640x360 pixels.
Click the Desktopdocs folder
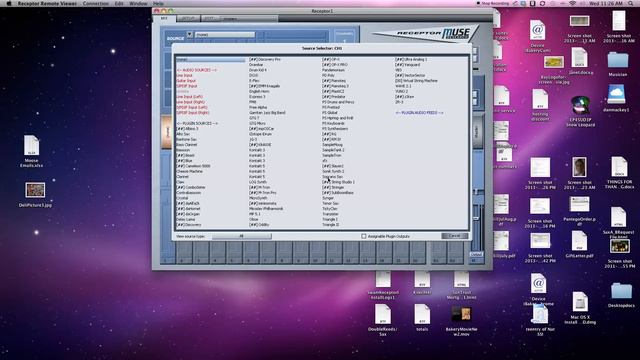(621, 295)
